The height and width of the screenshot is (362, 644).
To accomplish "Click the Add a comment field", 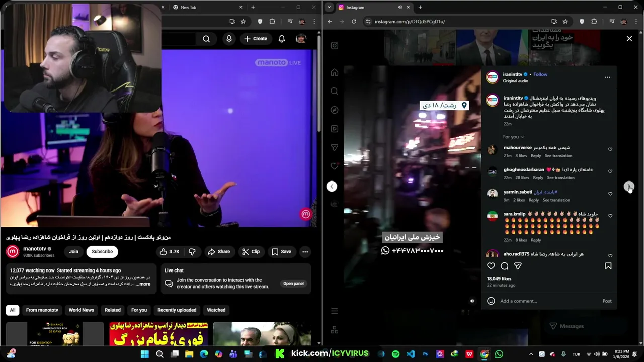I will 548,301.
